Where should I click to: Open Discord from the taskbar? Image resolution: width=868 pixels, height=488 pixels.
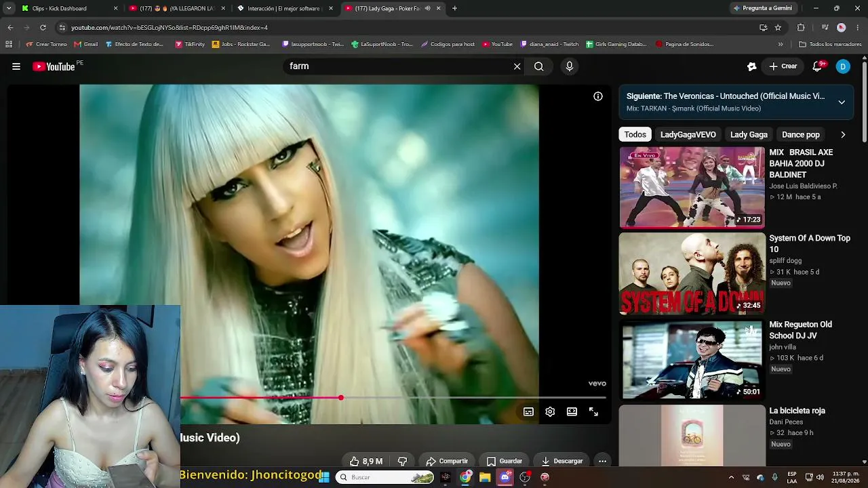point(505,477)
